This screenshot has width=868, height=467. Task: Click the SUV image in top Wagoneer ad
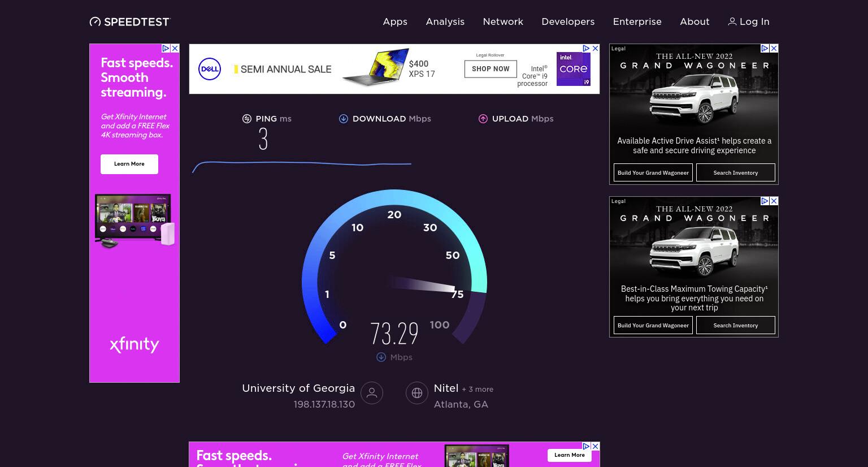(694, 98)
